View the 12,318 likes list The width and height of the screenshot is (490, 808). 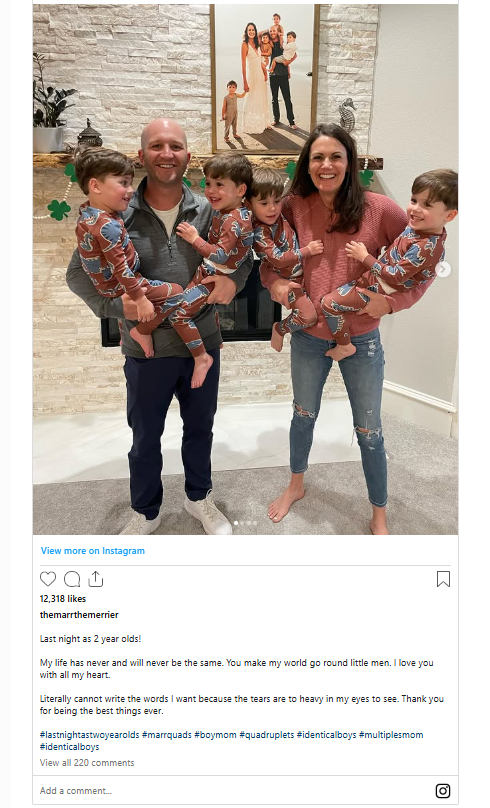click(x=63, y=598)
